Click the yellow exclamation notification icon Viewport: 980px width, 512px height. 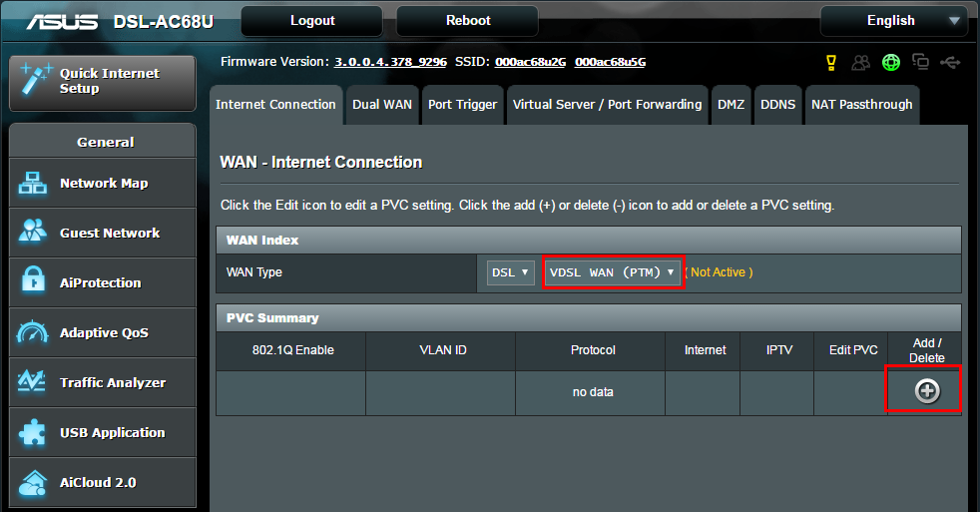click(830, 63)
